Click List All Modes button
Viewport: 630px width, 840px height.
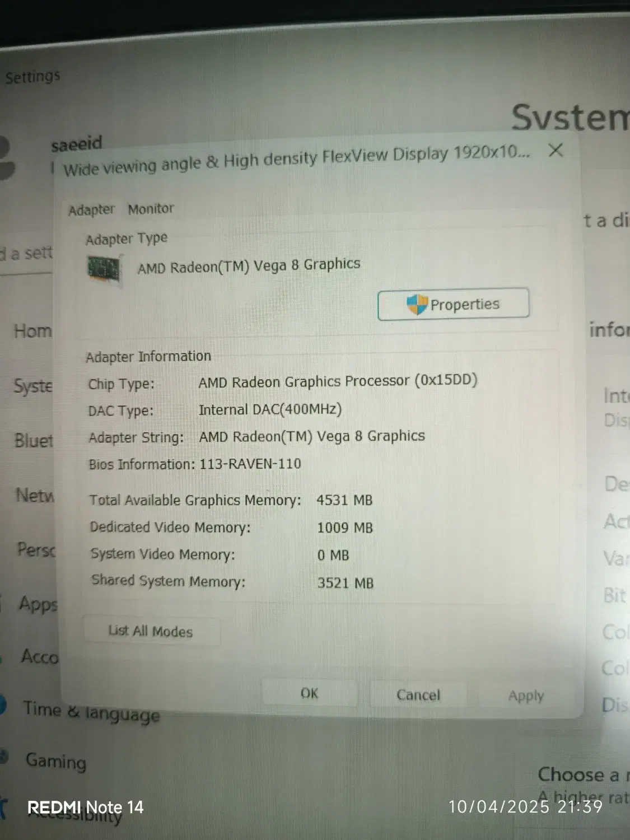pyautogui.click(x=151, y=631)
